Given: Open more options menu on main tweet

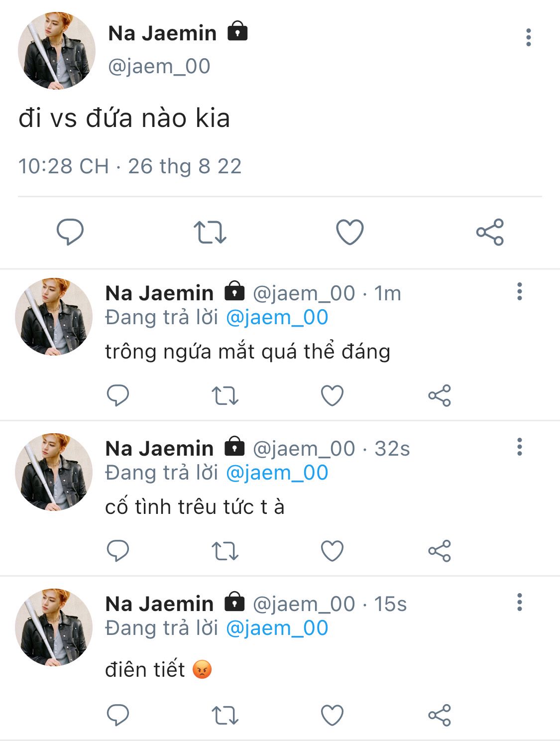Looking at the screenshot, I should (x=528, y=38).
